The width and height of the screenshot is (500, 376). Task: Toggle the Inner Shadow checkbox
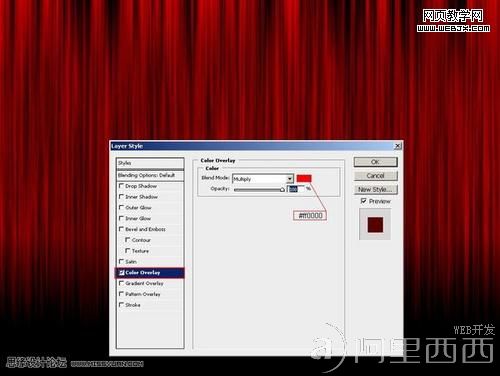[x=121, y=197]
